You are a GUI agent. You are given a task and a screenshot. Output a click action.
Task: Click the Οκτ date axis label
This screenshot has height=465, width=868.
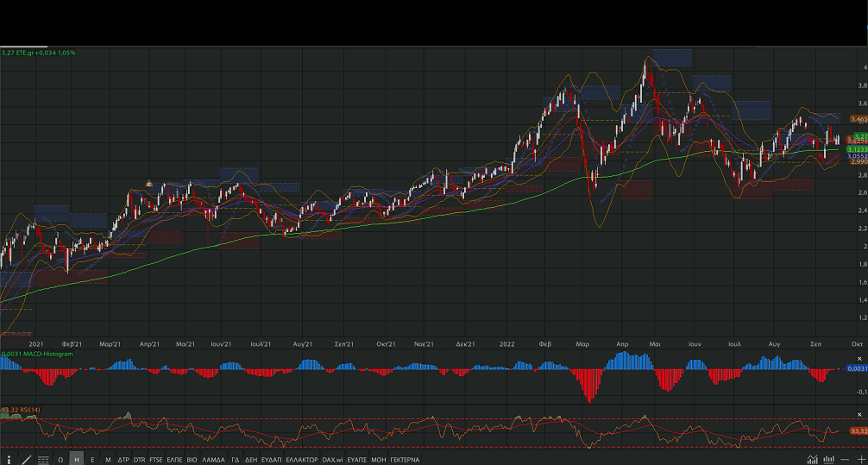click(857, 344)
